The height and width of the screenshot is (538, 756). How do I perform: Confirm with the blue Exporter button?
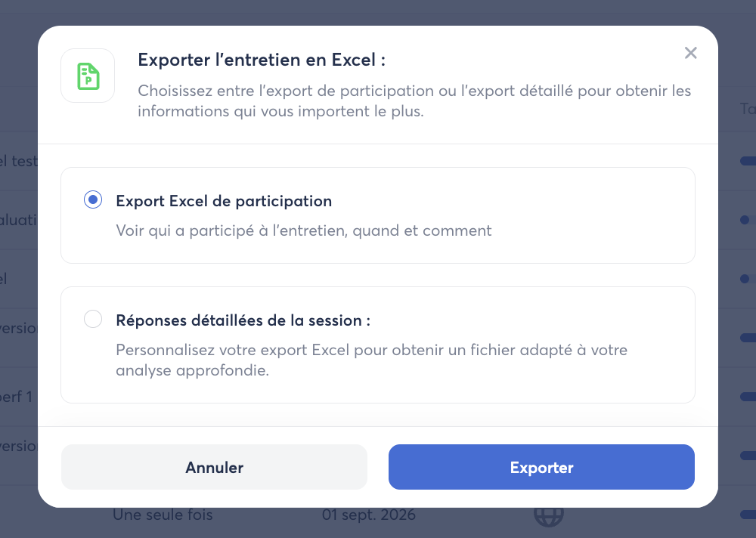click(x=541, y=467)
